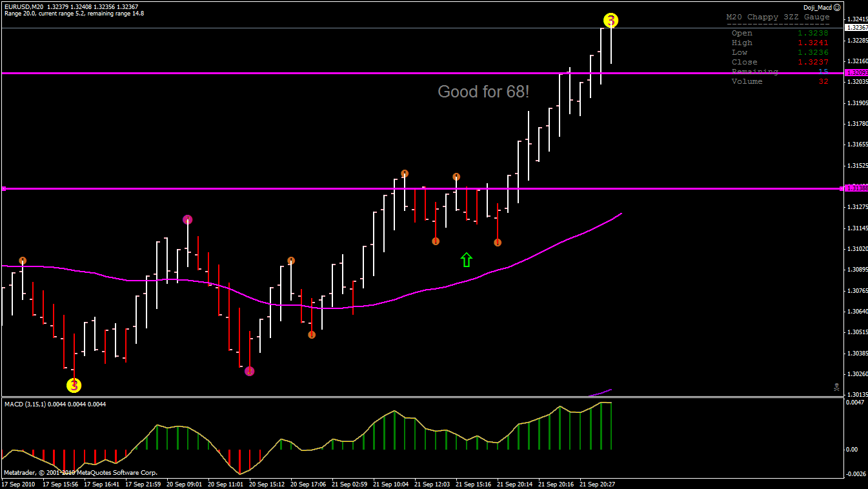Viewport: 868px width, 489px height.
Task: Click the Low value 1.3236
Action: [812, 52]
